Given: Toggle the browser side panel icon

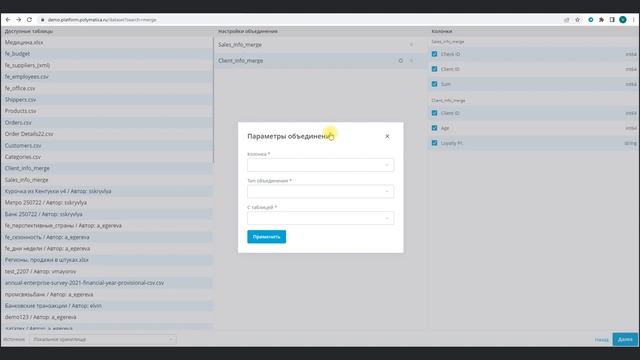Looking at the screenshot, I should coord(612,20).
